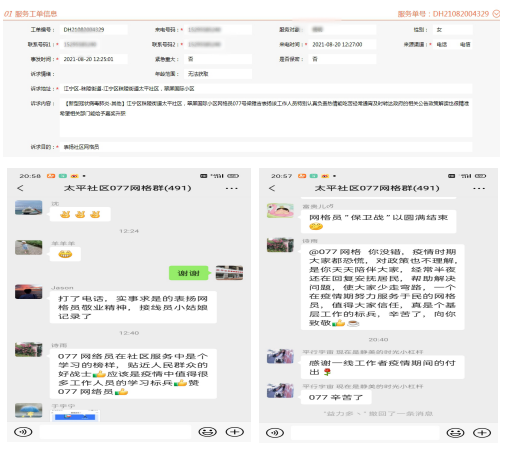This screenshot has width=506, height=450.
Task: Open Jason's sunset avatar
Action: point(29,291)
